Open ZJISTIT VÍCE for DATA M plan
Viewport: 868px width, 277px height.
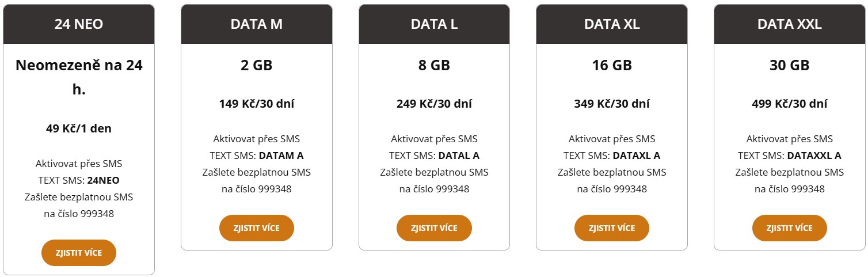257,228
